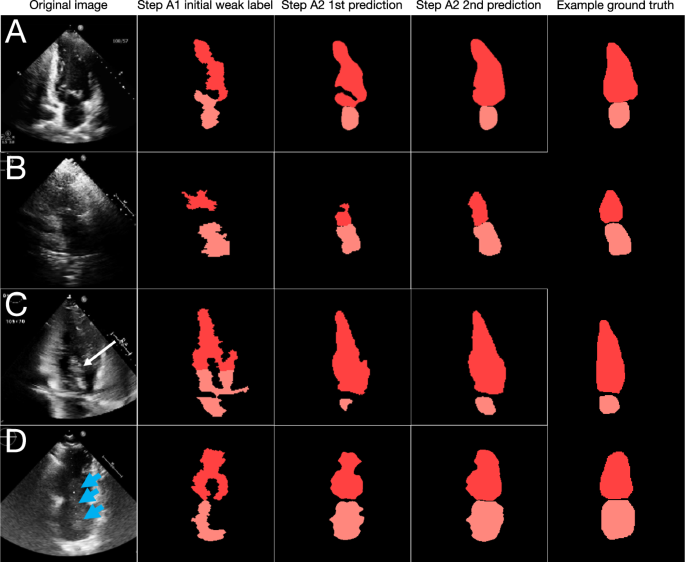Click the row label letter D
685x562 pixels.
[16, 441]
